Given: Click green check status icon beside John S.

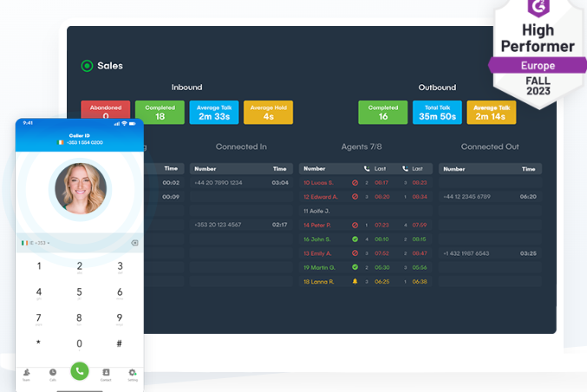Looking at the screenshot, I should click(x=355, y=238).
